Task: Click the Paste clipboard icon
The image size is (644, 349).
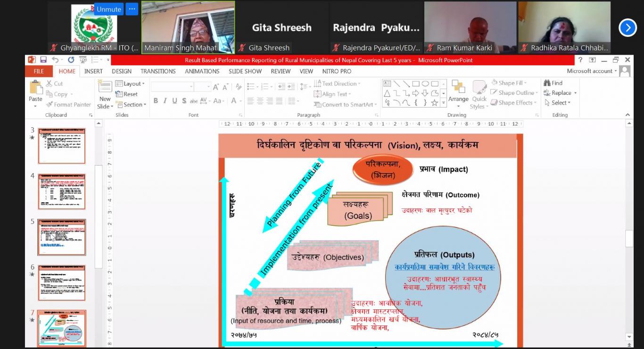Action: pyautogui.click(x=35, y=88)
